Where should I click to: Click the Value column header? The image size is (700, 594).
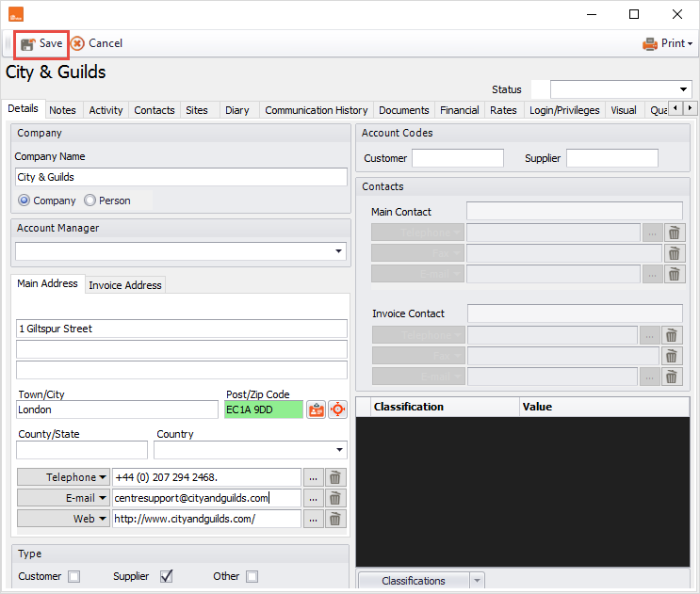605,407
